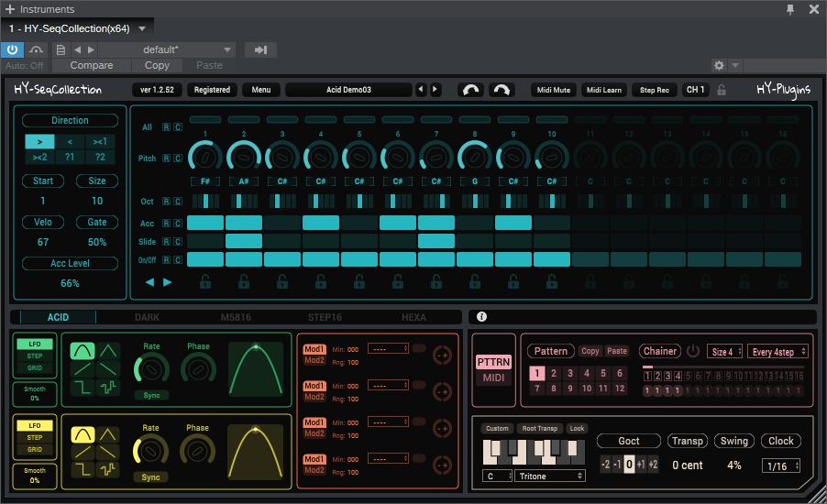Adjust the yellow LFO Phase knob
The width and height of the screenshot is (827, 504).
tap(197, 451)
